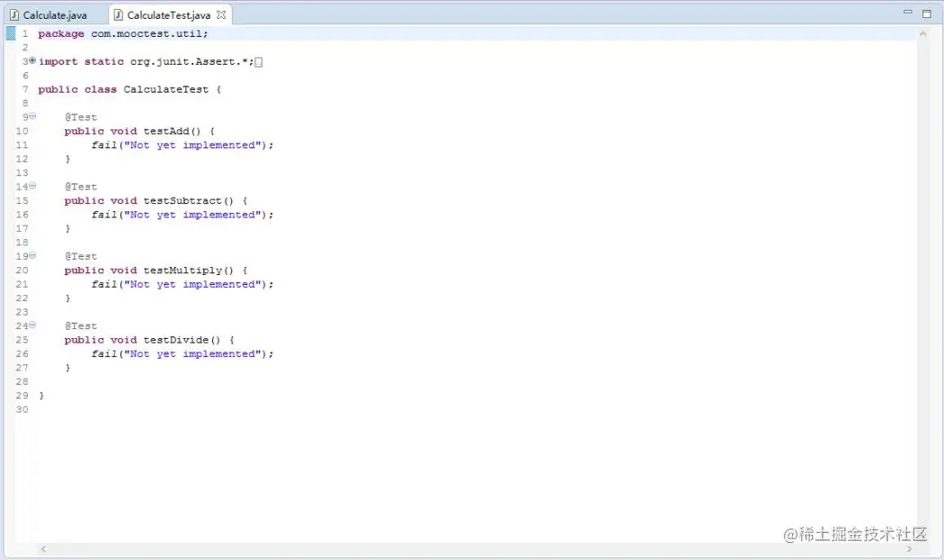Collapse the testSubtract method at line 14
Image resolution: width=944 pixels, height=560 pixels.
coord(32,186)
